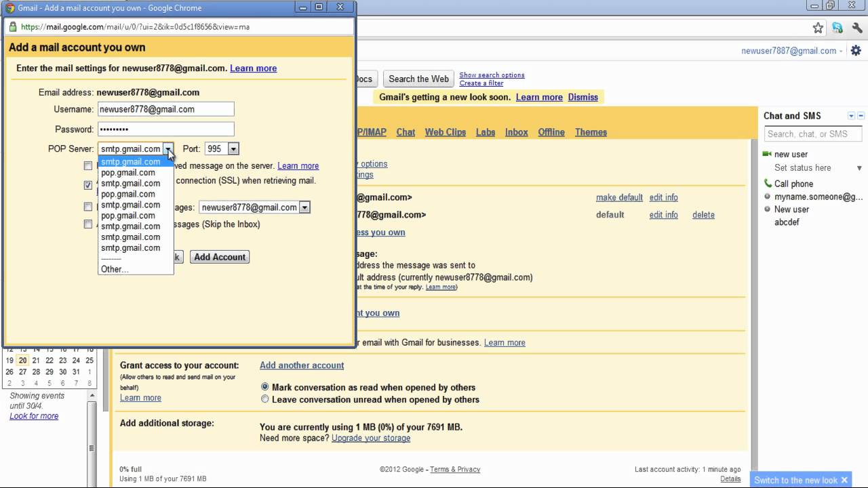Close the Switch to the new look banner

844,480
